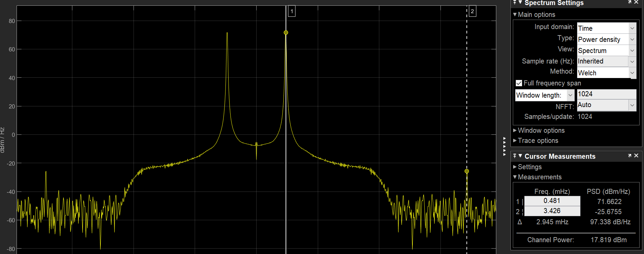
Task: Click the cursor 2 marker dot
Action: point(467,171)
